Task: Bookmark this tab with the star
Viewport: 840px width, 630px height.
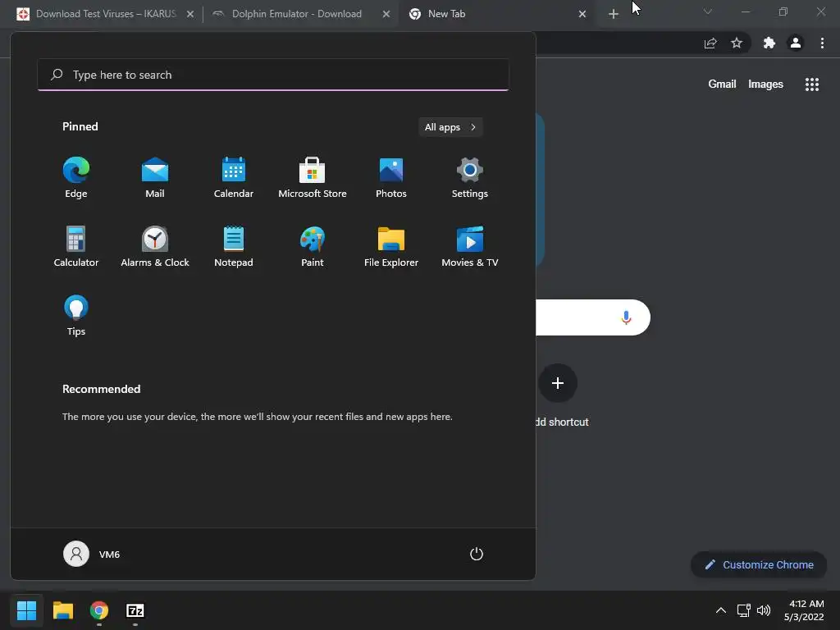Action: [737, 43]
